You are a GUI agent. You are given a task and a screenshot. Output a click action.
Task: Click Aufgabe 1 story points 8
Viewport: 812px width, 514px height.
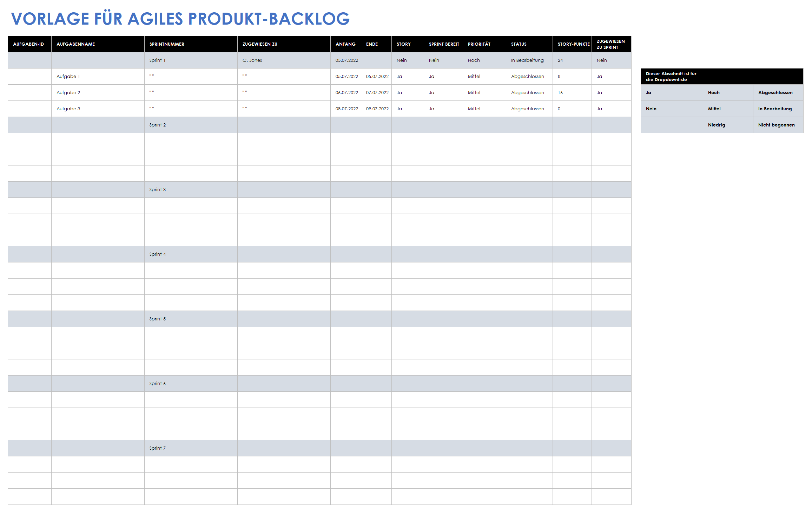[572, 76]
